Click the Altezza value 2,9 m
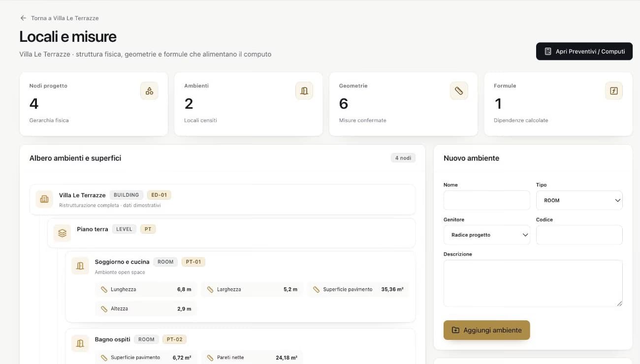Viewport: 640px width, 364px height. (184, 309)
